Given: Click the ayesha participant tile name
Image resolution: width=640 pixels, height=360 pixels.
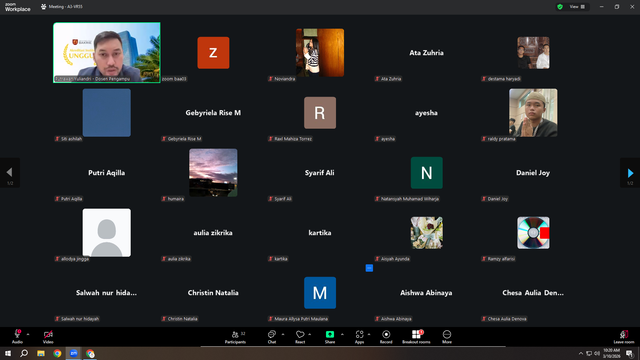Looking at the screenshot, I should [x=426, y=113].
